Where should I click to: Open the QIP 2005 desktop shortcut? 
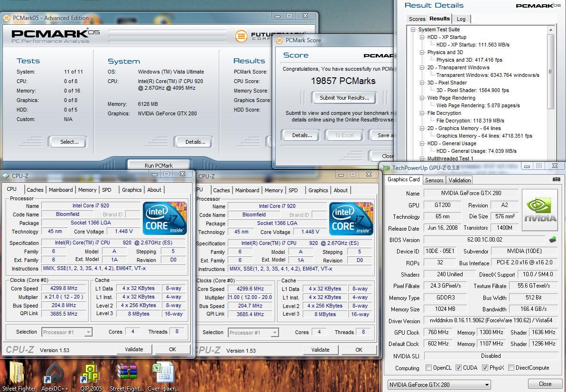pos(91,373)
